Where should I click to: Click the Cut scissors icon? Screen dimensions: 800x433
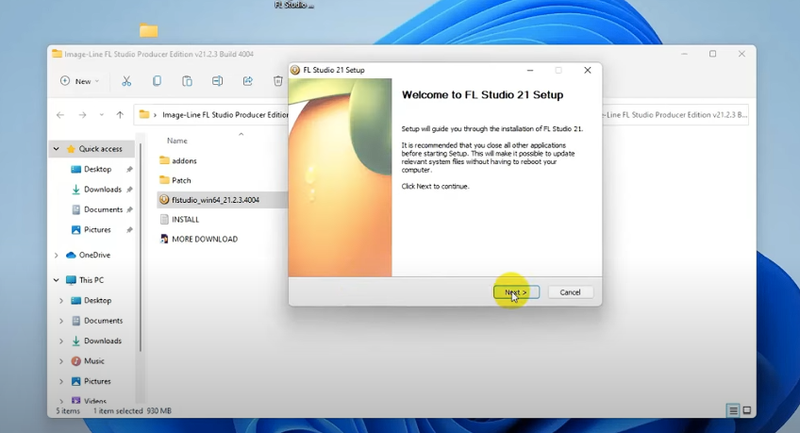(127, 81)
